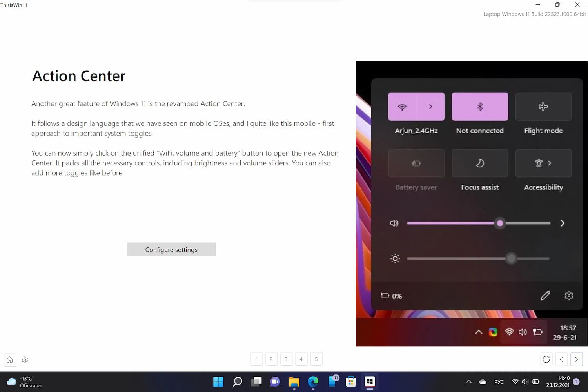Switch to page 4
The height and width of the screenshot is (392, 588).
click(x=301, y=359)
